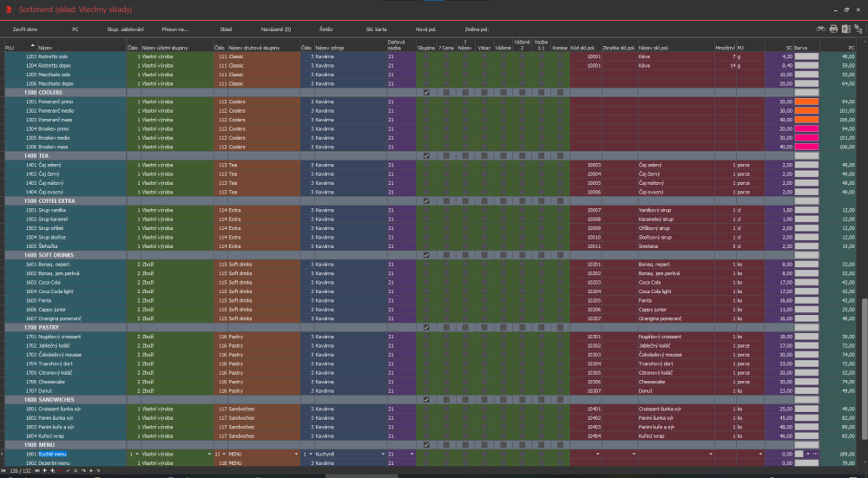Toggle Skupina checkbox in 1800 SANDWICHES row
Screen dimensions: 868x478
426,399
